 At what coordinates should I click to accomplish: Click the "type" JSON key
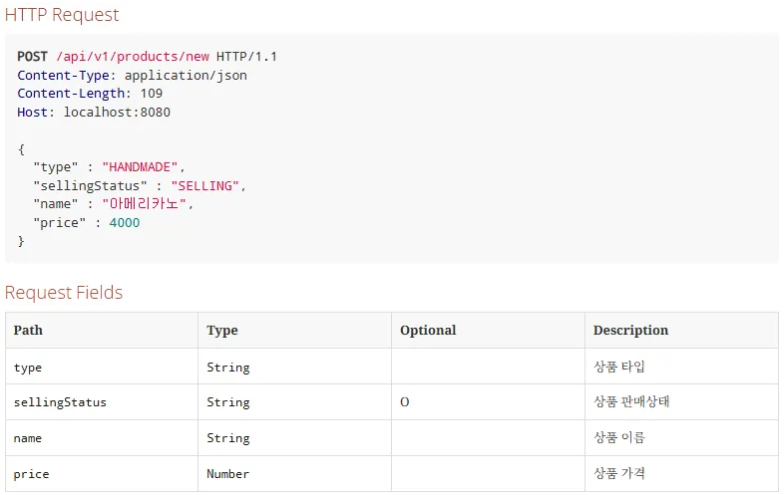coord(56,167)
